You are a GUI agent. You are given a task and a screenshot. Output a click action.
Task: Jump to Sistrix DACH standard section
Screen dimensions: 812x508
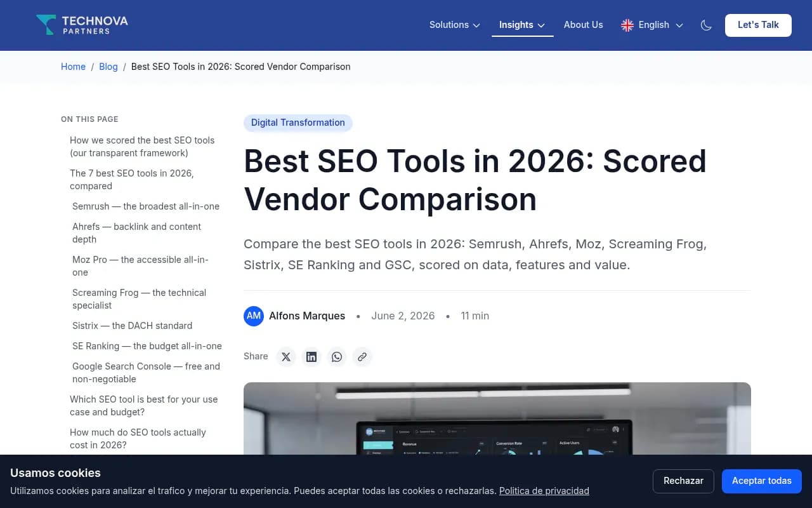pyautogui.click(x=132, y=326)
